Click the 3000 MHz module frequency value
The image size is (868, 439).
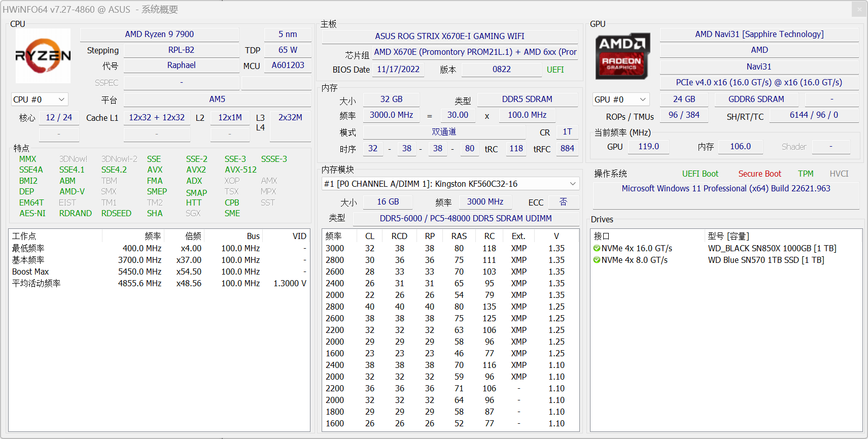click(x=485, y=201)
